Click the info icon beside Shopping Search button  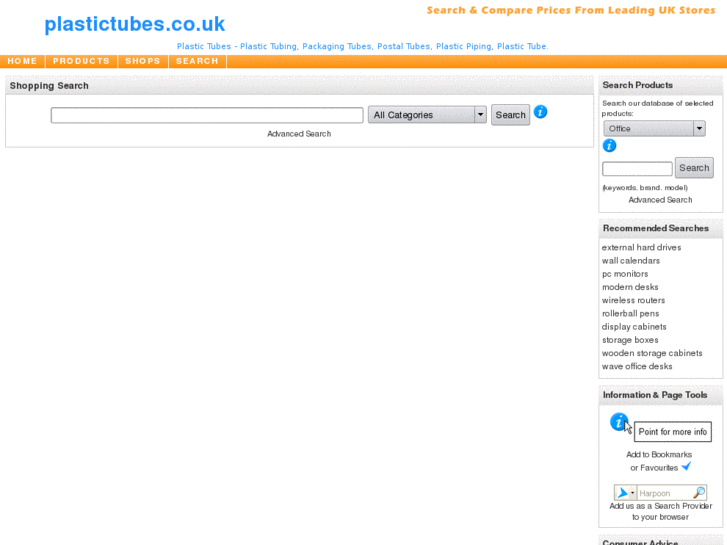tap(540, 112)
